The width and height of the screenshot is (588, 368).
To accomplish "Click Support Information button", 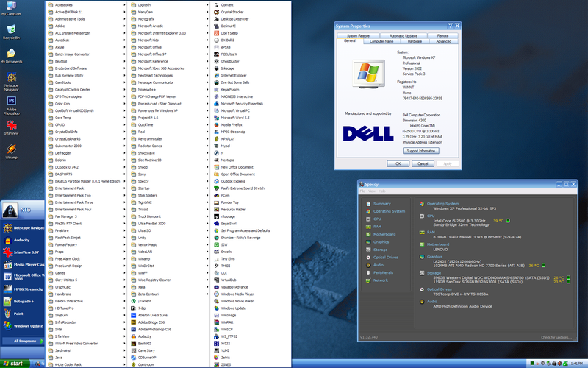I will coord(420,151).
